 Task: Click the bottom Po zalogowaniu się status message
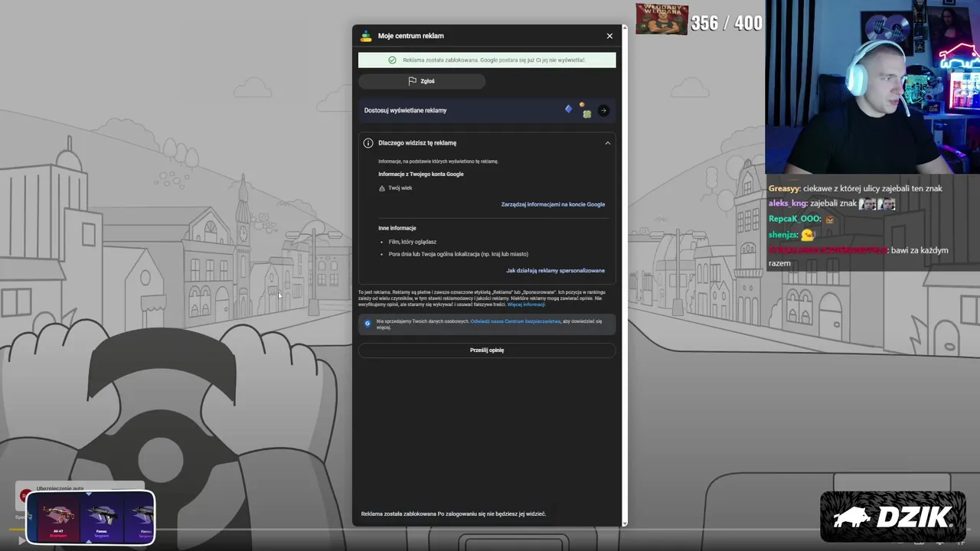[x=453, y=514]
